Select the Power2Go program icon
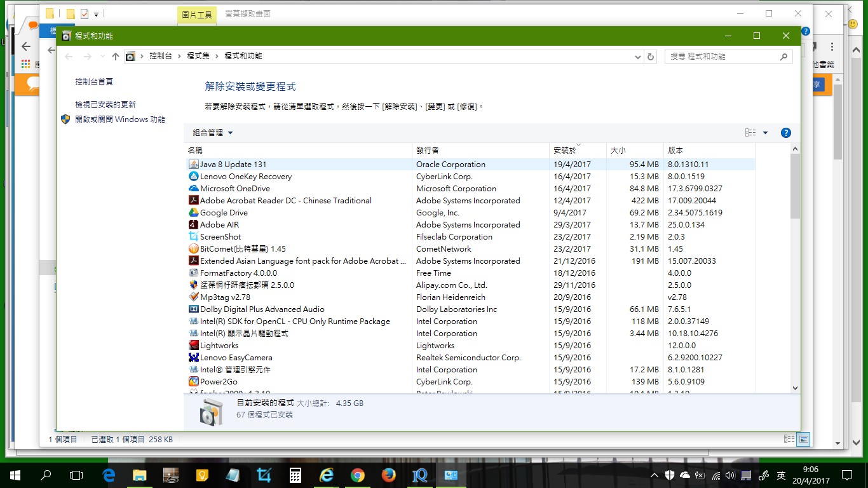Image resolution: width=868 pixels, height=488 pixels. click(194, 382)
